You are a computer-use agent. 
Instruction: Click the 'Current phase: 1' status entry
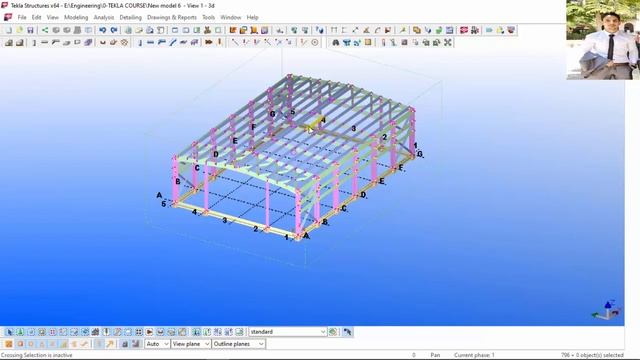point(474,355)
